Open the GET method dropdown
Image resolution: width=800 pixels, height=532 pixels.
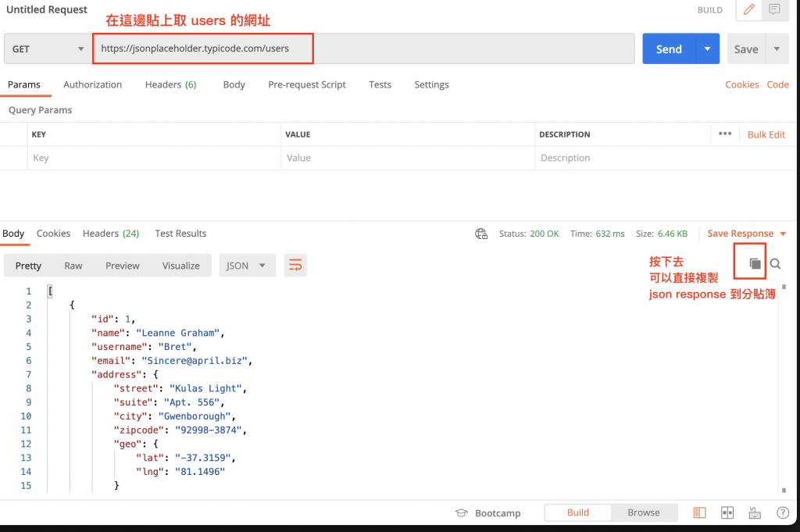point(47,49)
